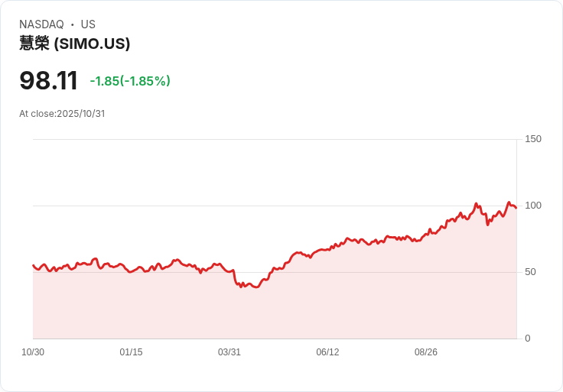Click the current price 98.11

[49, 80]
